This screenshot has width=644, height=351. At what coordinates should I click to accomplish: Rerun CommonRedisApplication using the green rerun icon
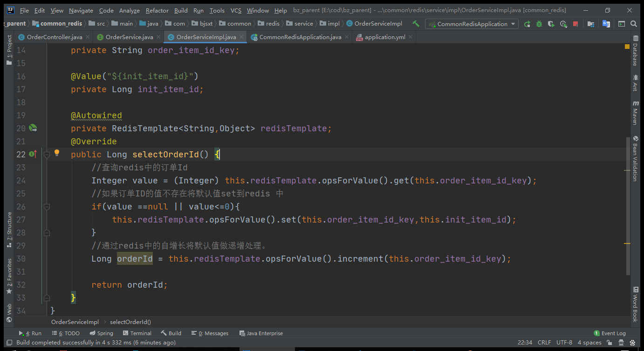tap(527, 24)
